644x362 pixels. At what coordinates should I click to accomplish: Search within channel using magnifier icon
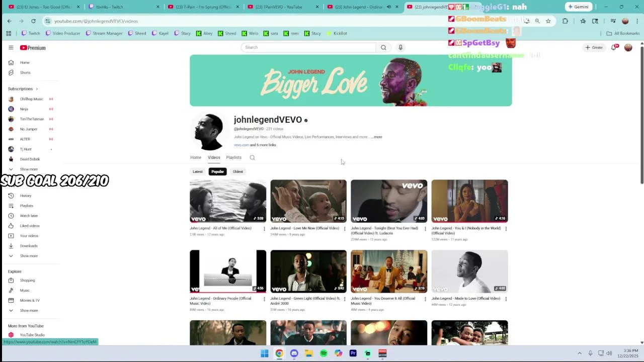(252, 157)
